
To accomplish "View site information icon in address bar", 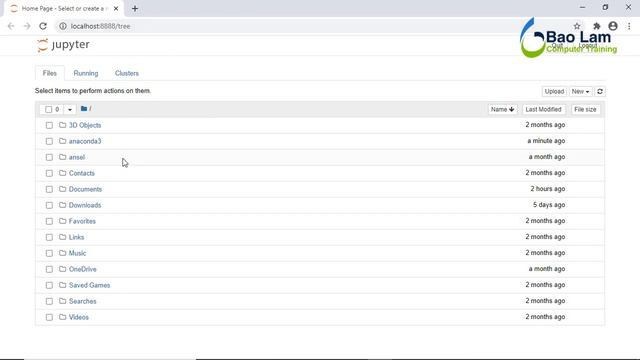I will click(x=62, y=26).
